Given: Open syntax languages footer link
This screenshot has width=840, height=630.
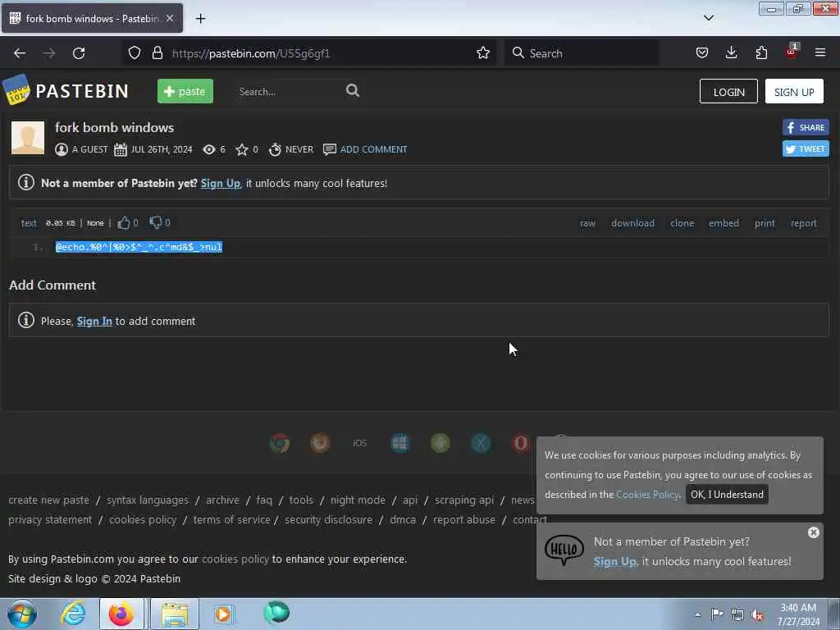Looking at the screenshot, I should click(148, 500).
